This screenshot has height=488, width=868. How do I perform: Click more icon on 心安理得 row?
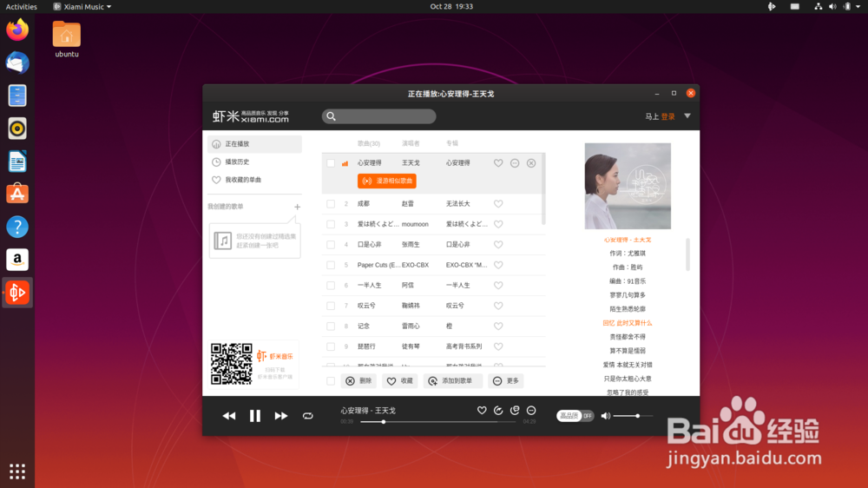(515, 163)
